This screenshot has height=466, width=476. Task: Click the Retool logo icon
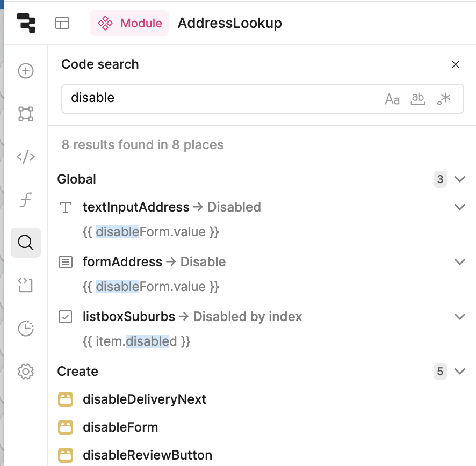pos(26,23)
